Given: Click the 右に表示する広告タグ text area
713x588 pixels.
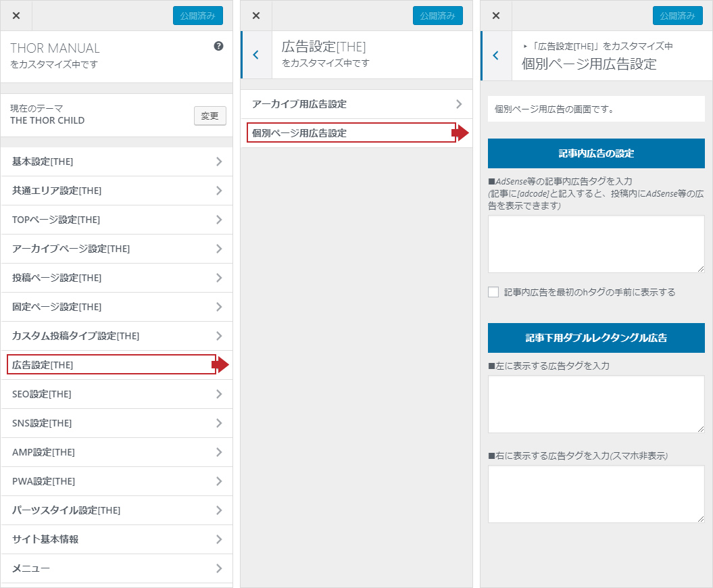Looking at the screenshot, I should pos(595,493).
